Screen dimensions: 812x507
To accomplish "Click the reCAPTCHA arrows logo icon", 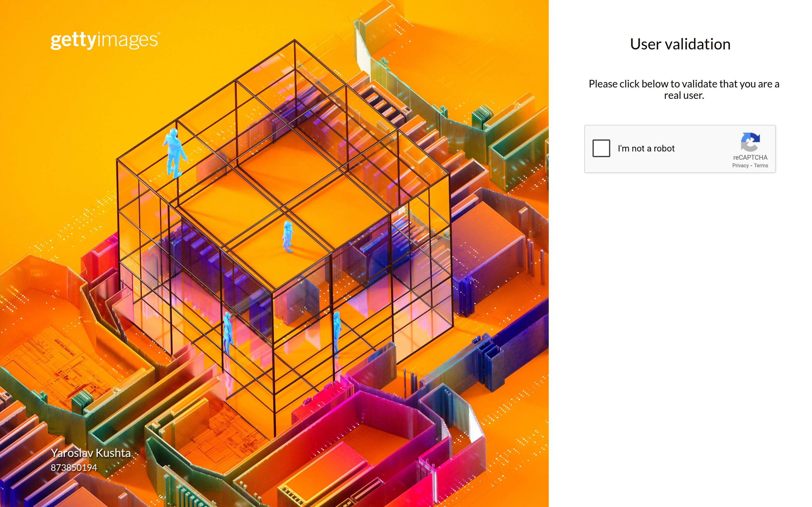I will (x=750, y=142).
